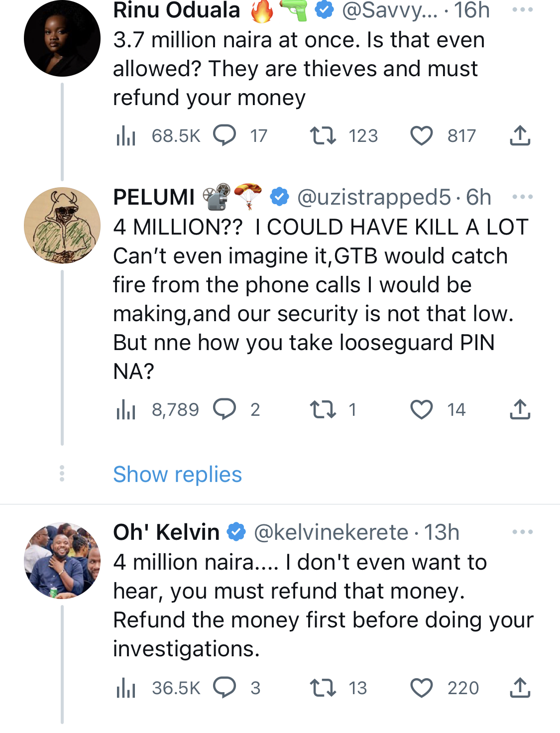Open more options on PELUMI's tweet
Image resolution: width=560 pixels, height=733 pixels.
click(522, 197)
